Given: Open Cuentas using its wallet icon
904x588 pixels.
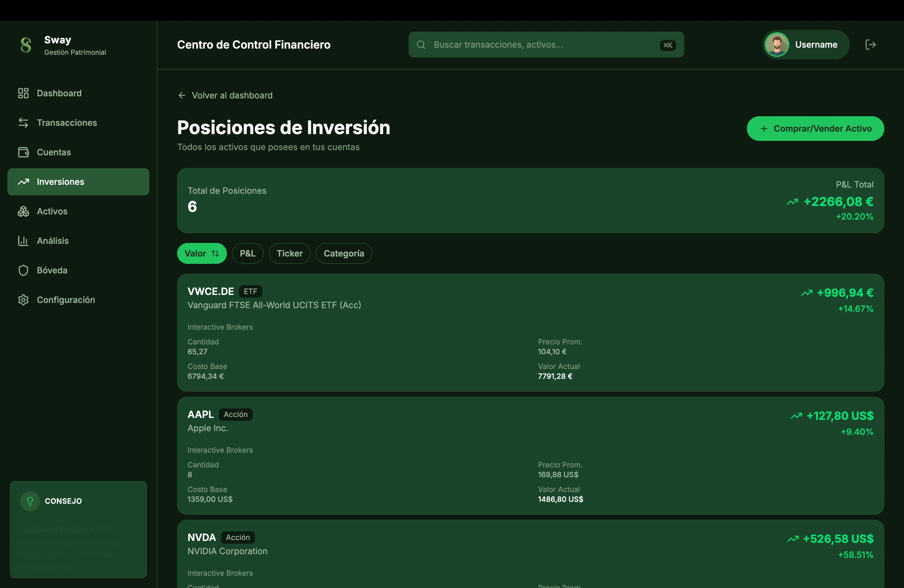Looking at the screenshot, I should [x=23, y=152].
